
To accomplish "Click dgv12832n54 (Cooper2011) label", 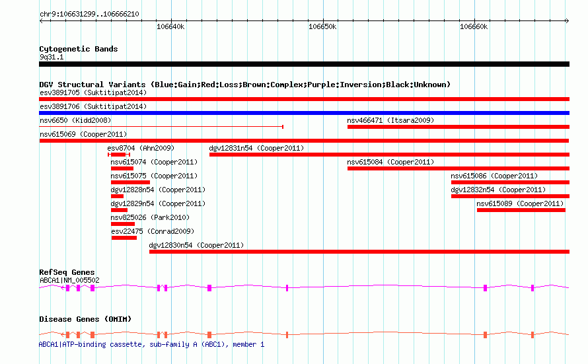I will tap(498, 190).
